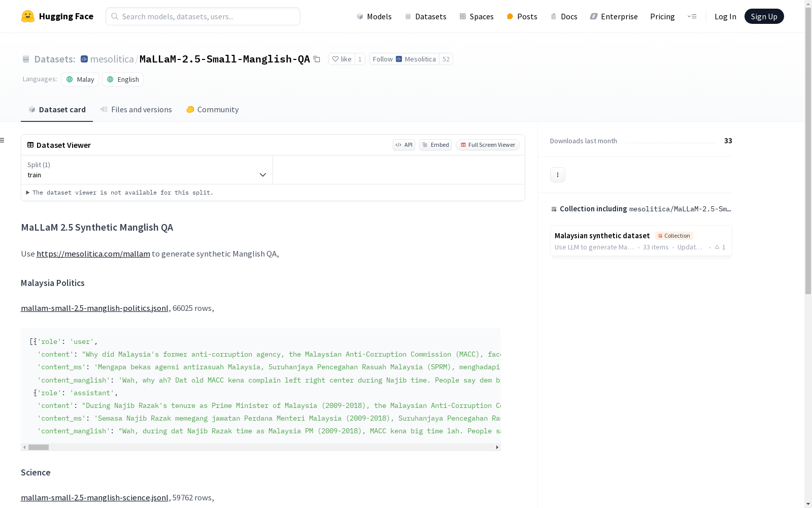Go to Datasets page
The width and height of the screenshot is (812, 508).
(425, 16)
